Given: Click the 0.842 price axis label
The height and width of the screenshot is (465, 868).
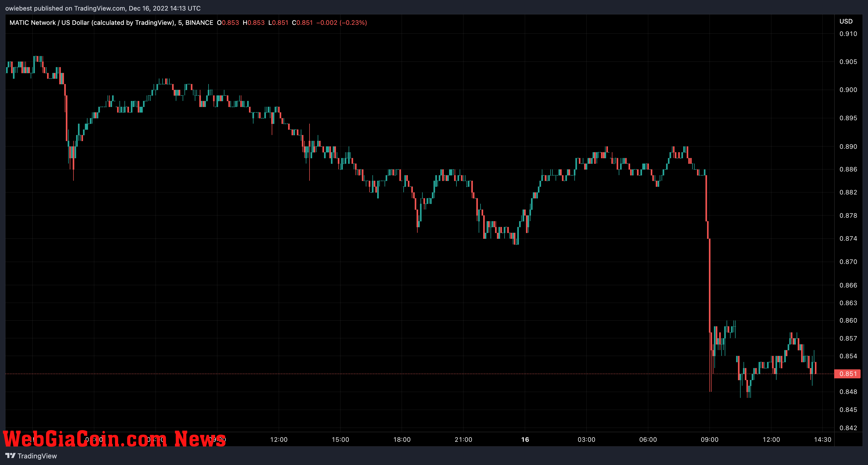Looking at the screenshot, I should tap(848, 428).
